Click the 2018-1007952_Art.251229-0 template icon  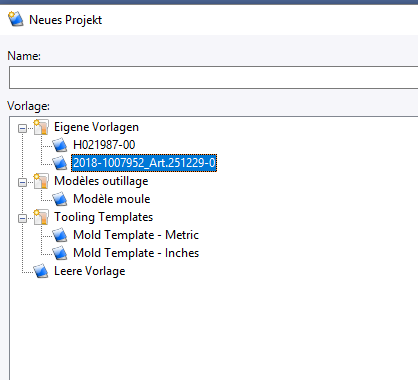click(60, 163)
